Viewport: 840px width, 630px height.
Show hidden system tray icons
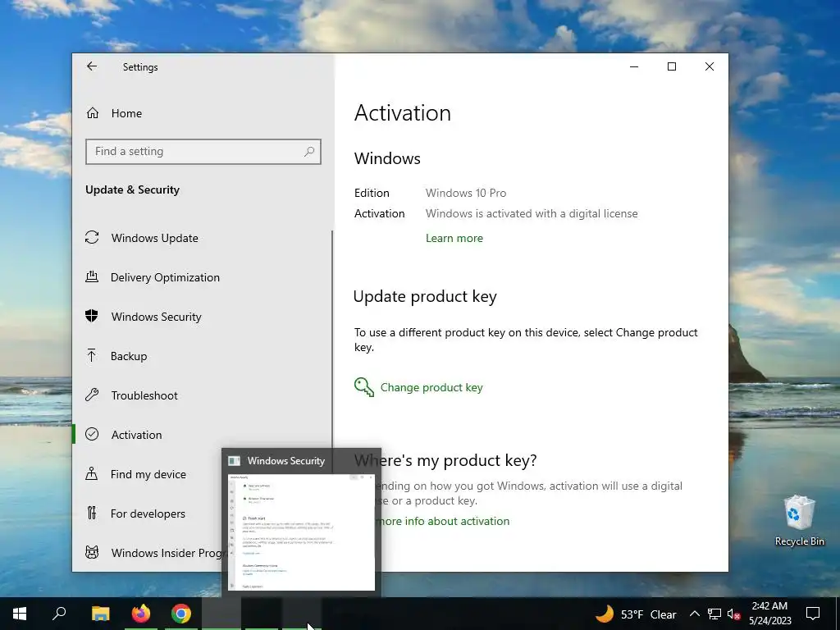694,614
